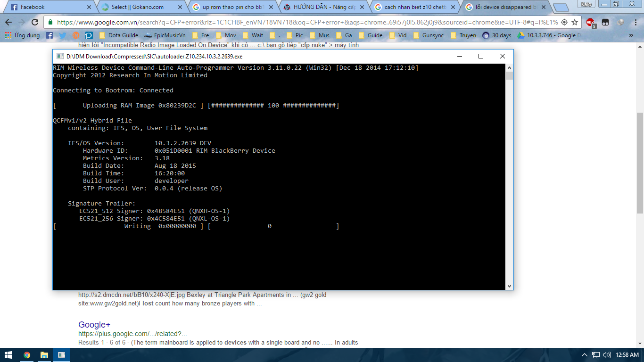Reload the current Google search page
Screen dimensions: 644x362
click(35, 22)
